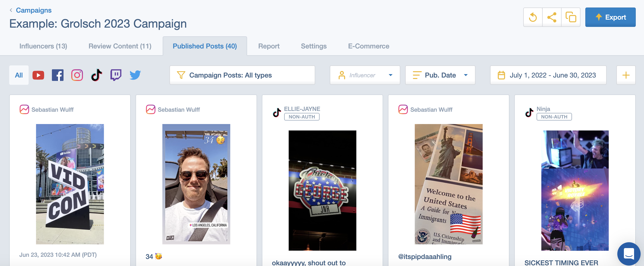Click the plus add button
This screenshot has width=644, height=266.
pos(626,75)
